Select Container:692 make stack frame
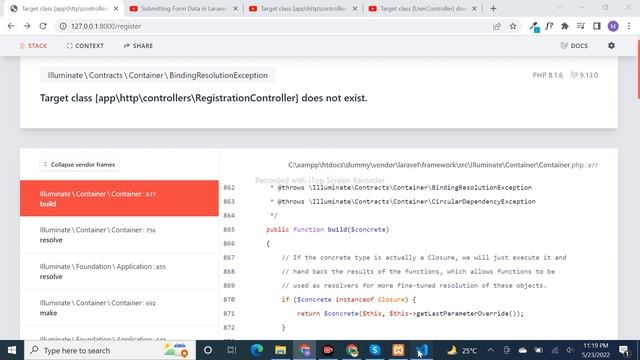The image size is (640, 360). coord(119,307)
